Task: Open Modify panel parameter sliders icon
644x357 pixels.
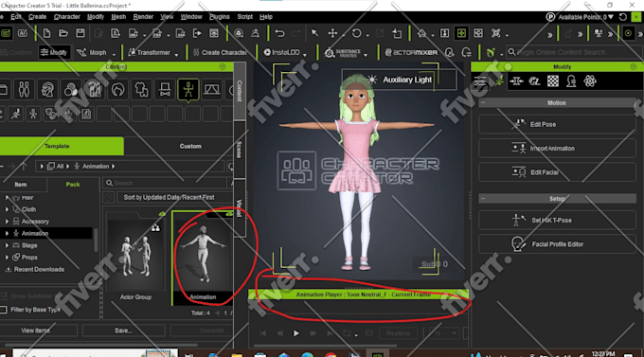Action: point(480,81)
